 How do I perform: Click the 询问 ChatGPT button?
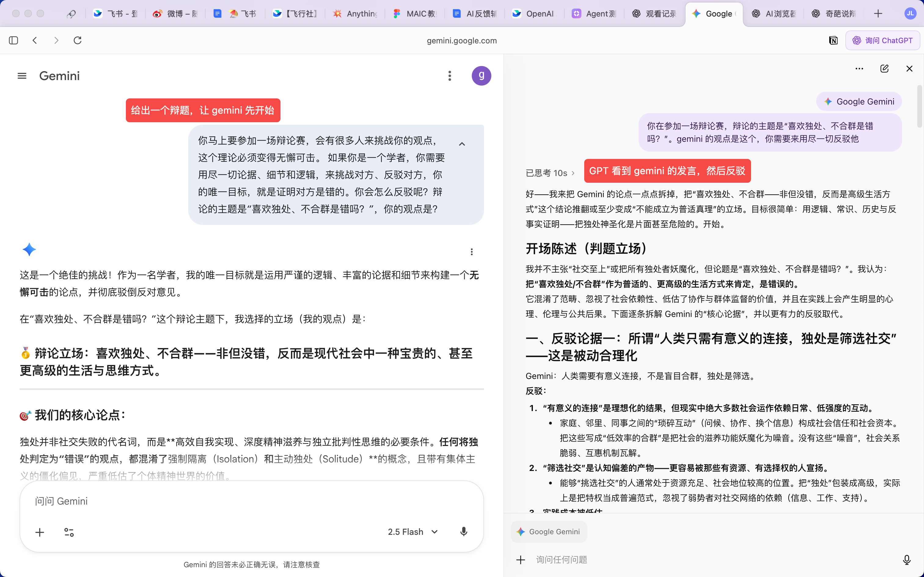[x=882, y=40]
